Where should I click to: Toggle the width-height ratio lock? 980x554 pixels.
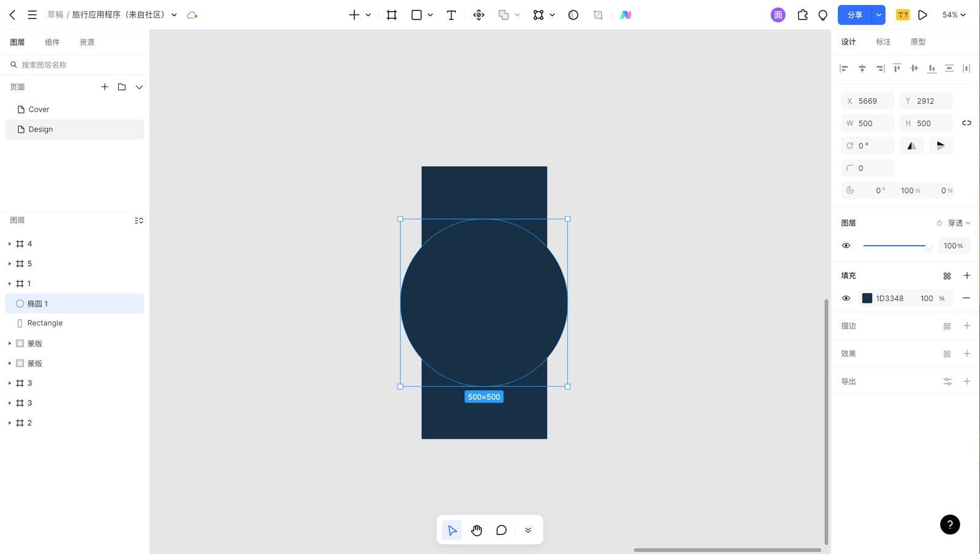point(967,123)
